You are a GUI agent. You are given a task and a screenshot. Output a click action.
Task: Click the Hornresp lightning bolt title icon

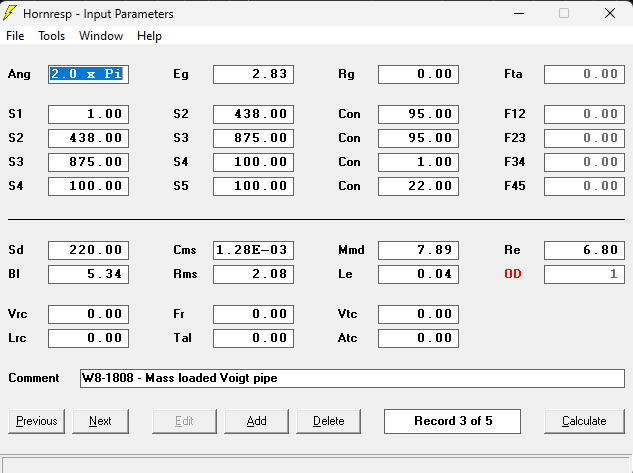(x=10, y=13)
